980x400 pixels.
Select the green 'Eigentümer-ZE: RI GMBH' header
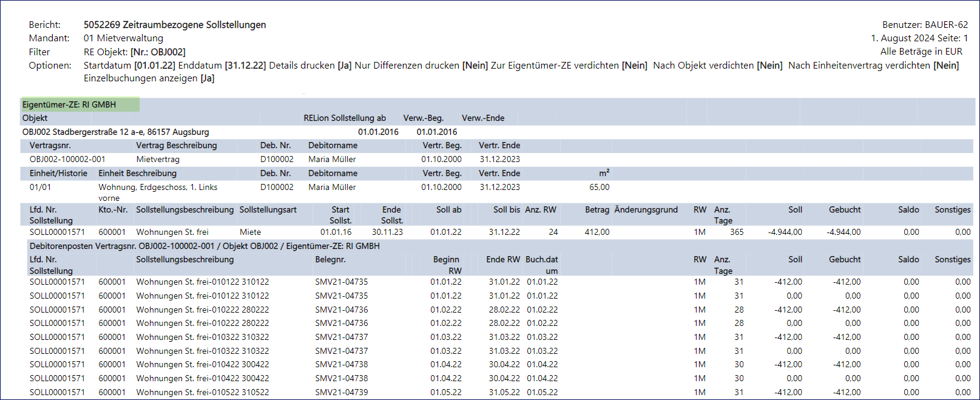coord(80,104)
